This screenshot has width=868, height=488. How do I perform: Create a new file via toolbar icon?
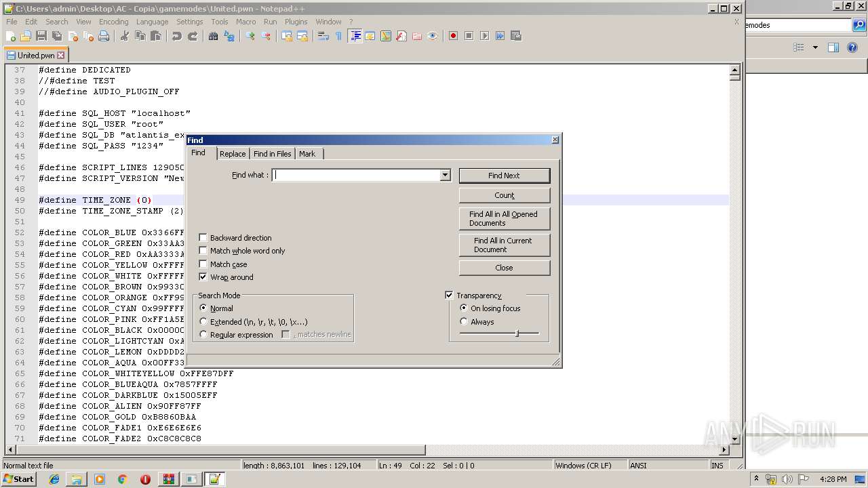point(11,36)
